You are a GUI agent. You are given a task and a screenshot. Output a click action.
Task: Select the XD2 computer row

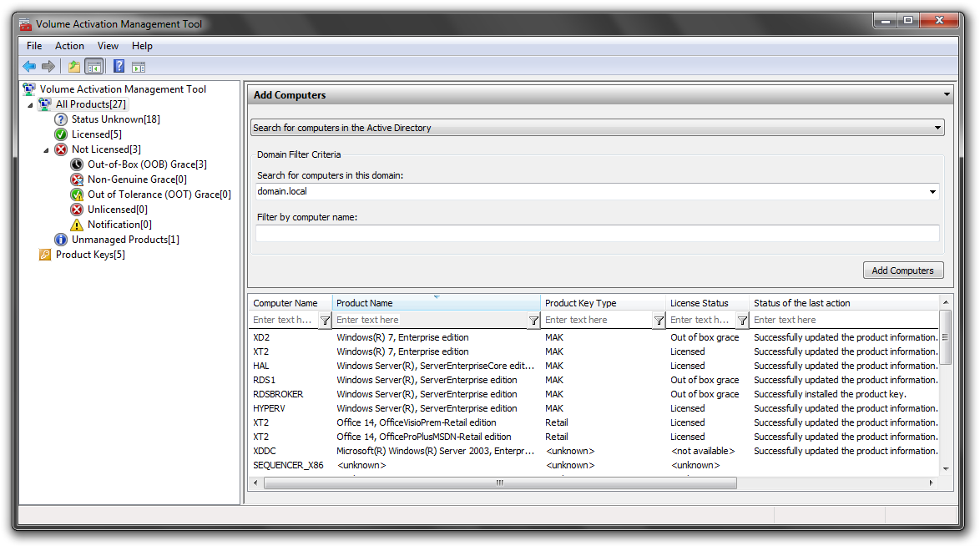point(594,337)
